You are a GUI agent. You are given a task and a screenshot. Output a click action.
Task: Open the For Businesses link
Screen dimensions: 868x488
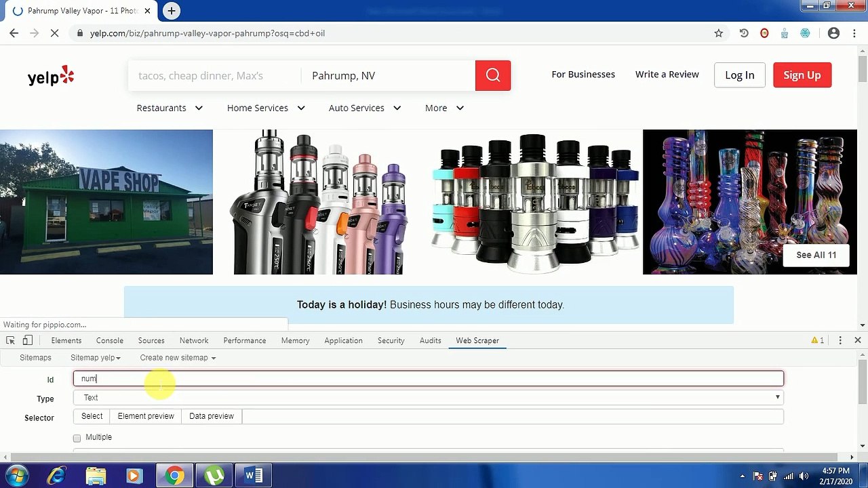[x=583, y=75]
